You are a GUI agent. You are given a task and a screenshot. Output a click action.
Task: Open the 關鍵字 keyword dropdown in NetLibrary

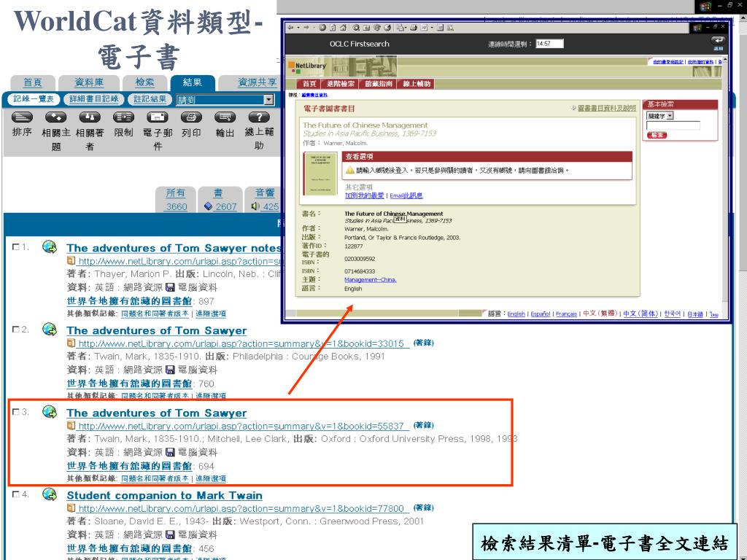659,116
